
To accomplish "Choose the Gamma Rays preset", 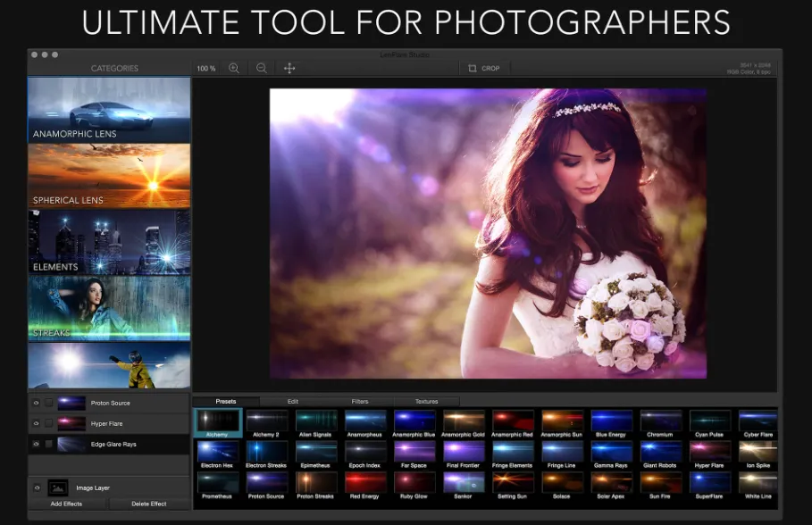I will click(611, 454).
